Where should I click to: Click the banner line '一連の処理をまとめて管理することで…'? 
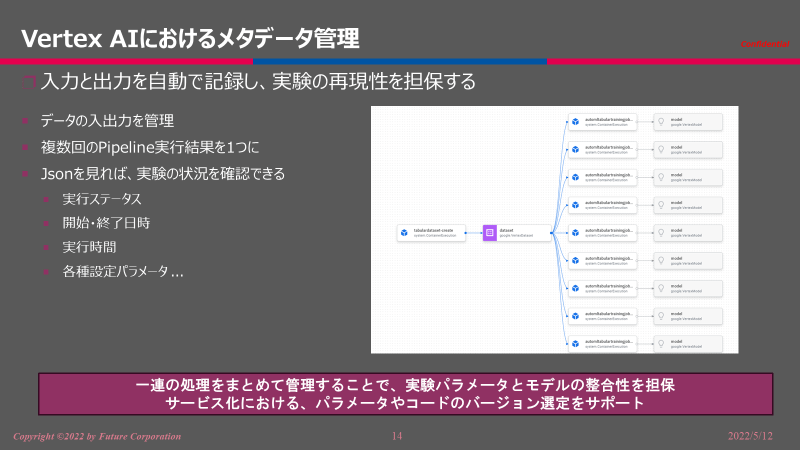coord(405,385)
